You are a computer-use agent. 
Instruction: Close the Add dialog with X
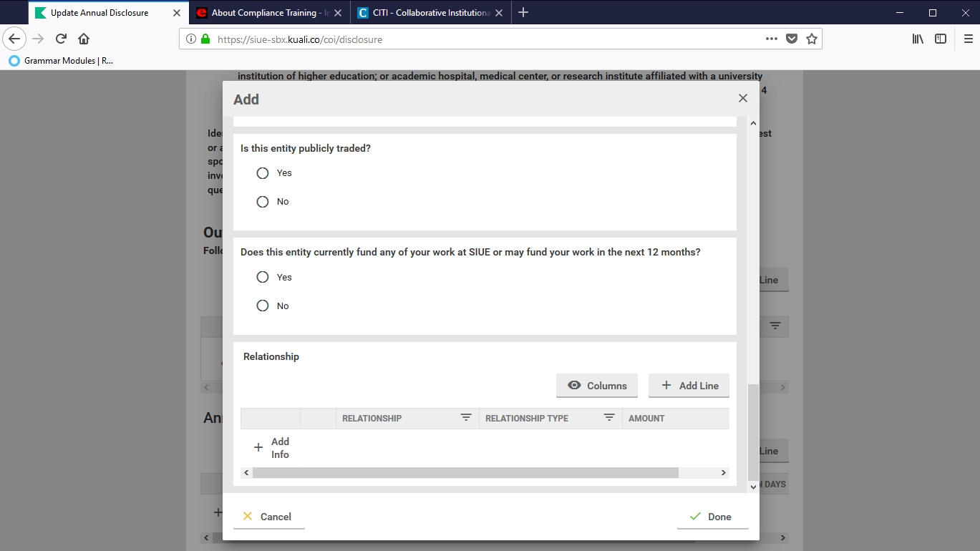[x=742, y=99]
